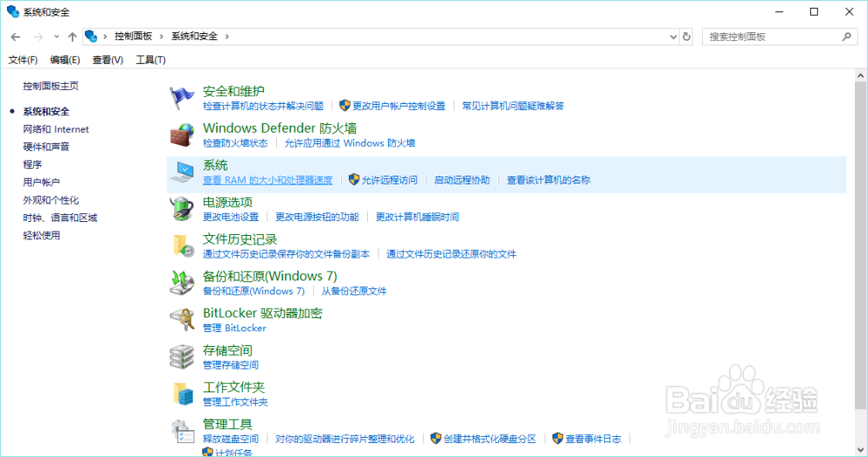Expand the chevron after 系统和安全 in breadcrumb
This screenshot has height=457, width=868.
coord(227,36)
